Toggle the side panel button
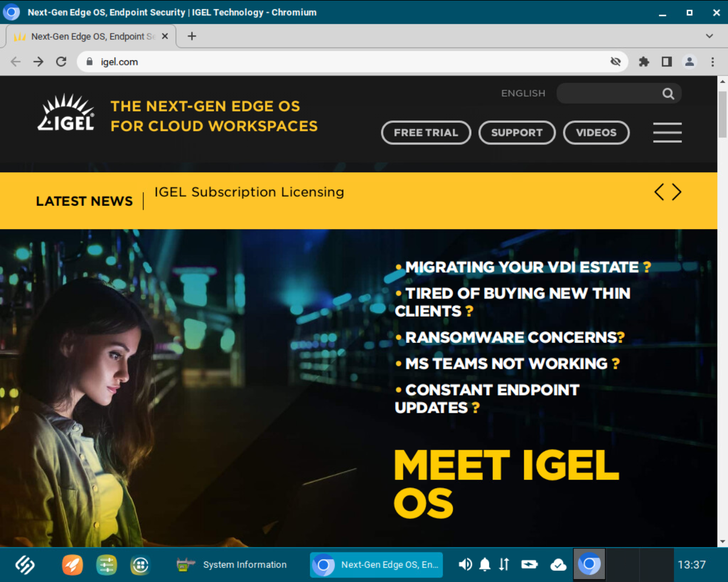The image size is (728, 582). coord(667,61)
